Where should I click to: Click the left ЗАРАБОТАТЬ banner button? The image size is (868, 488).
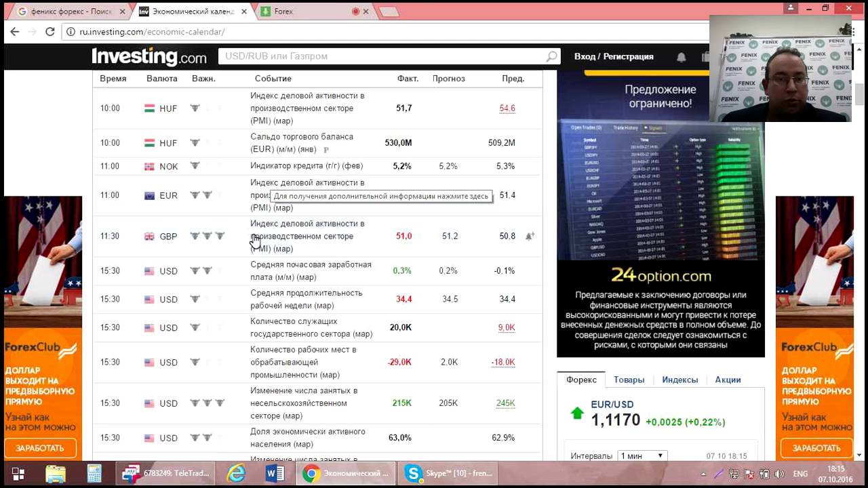point(40,448)
